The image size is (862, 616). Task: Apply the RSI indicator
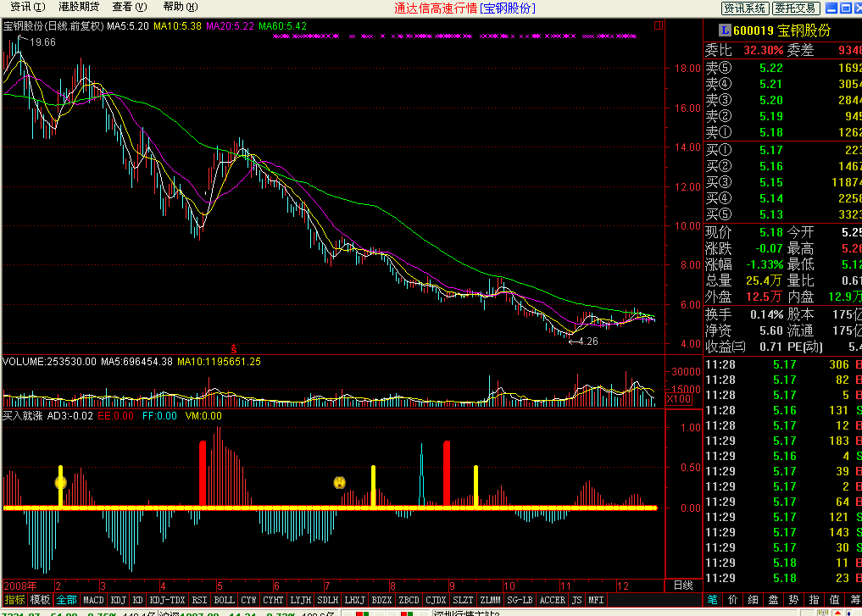[x=199, y=600]
